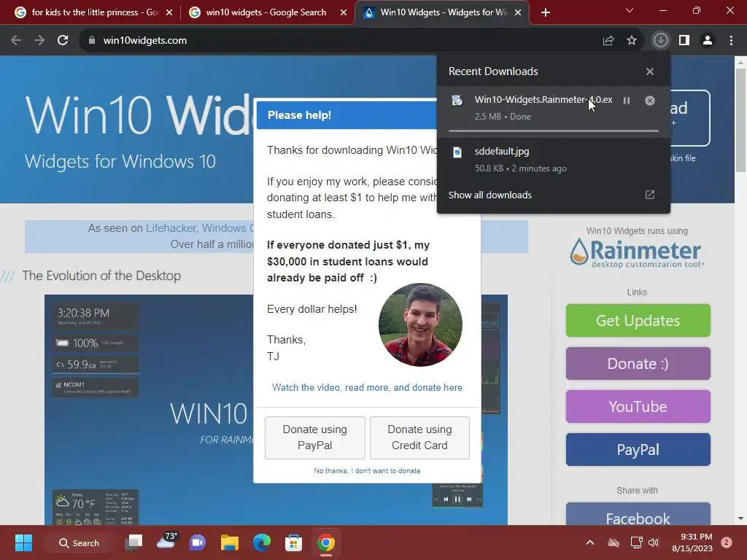Close the little princess tab
Screen dimensions: 747x560
point(169,12)
